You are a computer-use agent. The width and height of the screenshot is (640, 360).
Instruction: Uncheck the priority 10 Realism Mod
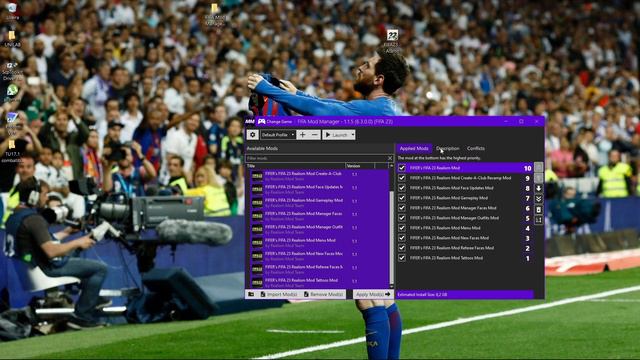pos(402,168)
